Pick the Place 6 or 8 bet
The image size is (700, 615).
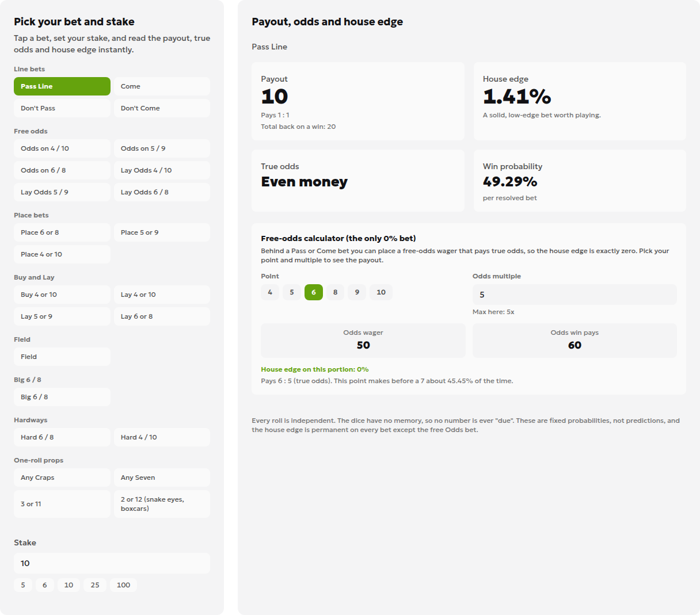[62, 232]
